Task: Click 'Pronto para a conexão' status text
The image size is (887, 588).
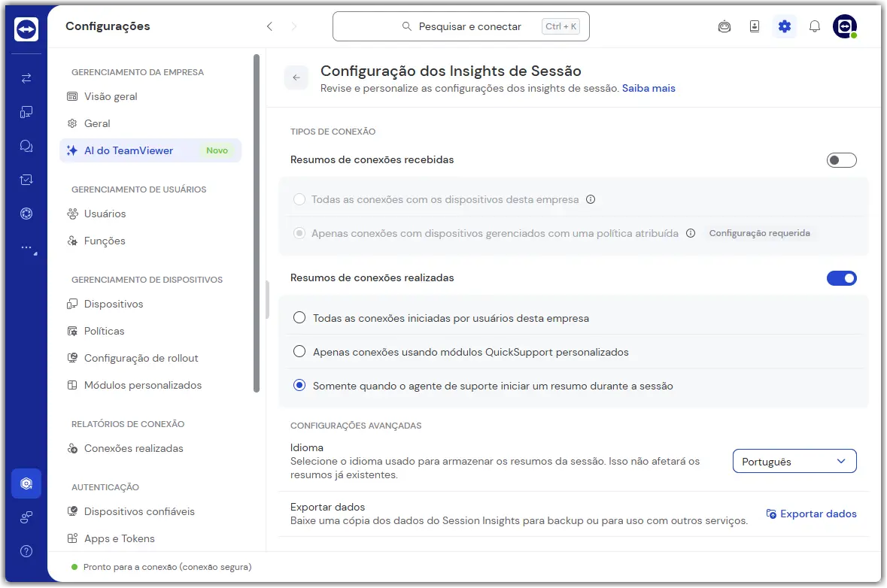Action: point(168,567)
